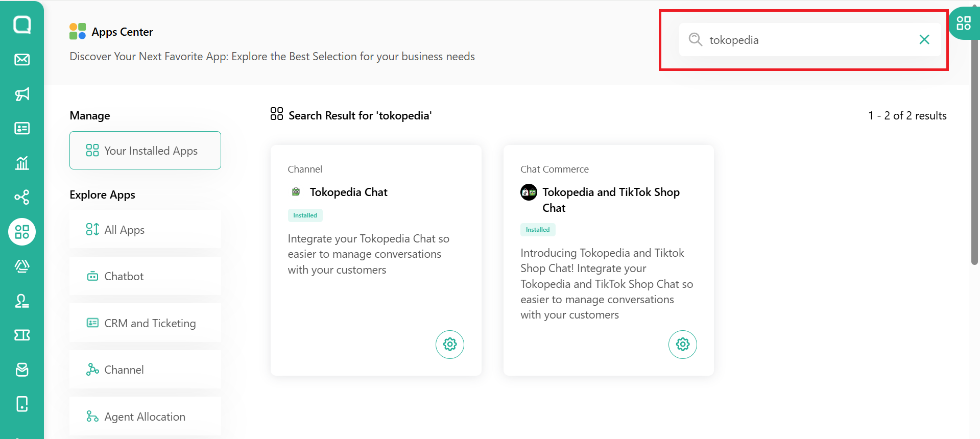Image resolution: width=980 pixels, height=439 pixels.
Task: Open settings gear for Tokopedia Chat
Action: (x=449, y=345)
